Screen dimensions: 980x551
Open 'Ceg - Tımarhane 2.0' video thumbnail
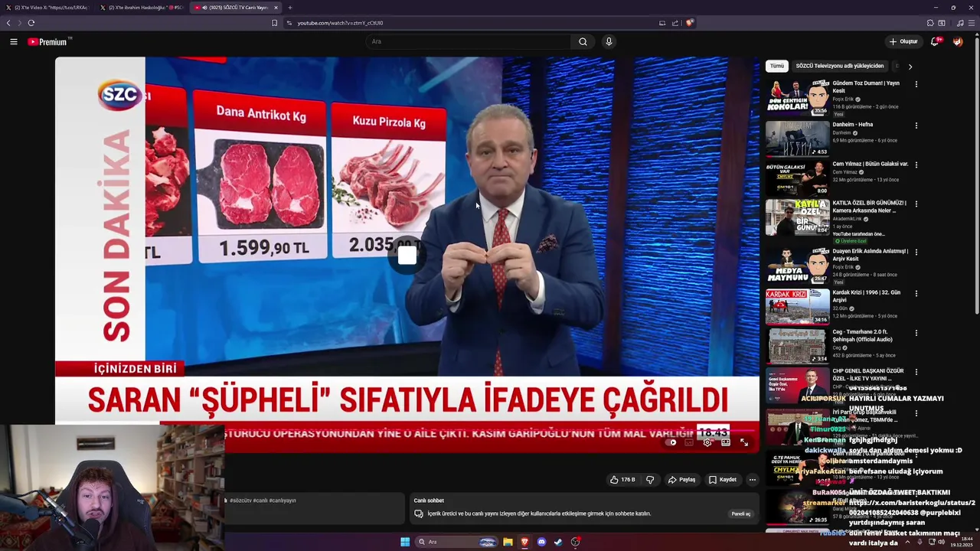797,346
